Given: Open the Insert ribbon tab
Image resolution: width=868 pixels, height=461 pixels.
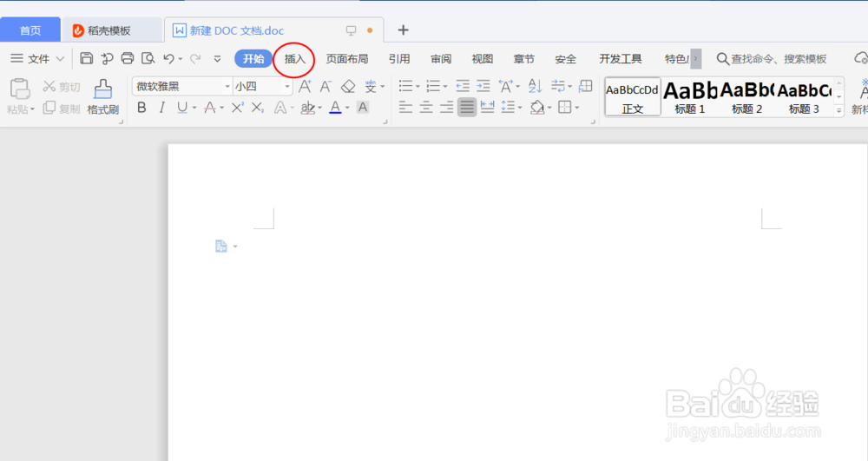Looking at the screenshot, I should coord(294,59).
